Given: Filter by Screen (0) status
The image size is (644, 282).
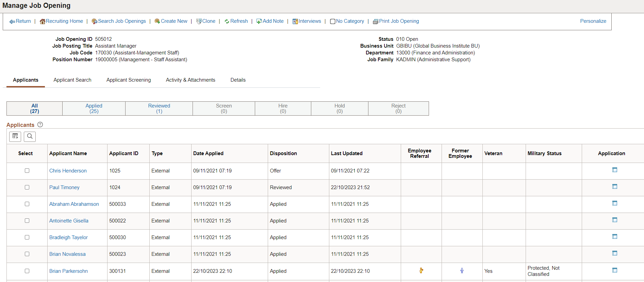Looking at the screenshot, I should click(224, 109).
